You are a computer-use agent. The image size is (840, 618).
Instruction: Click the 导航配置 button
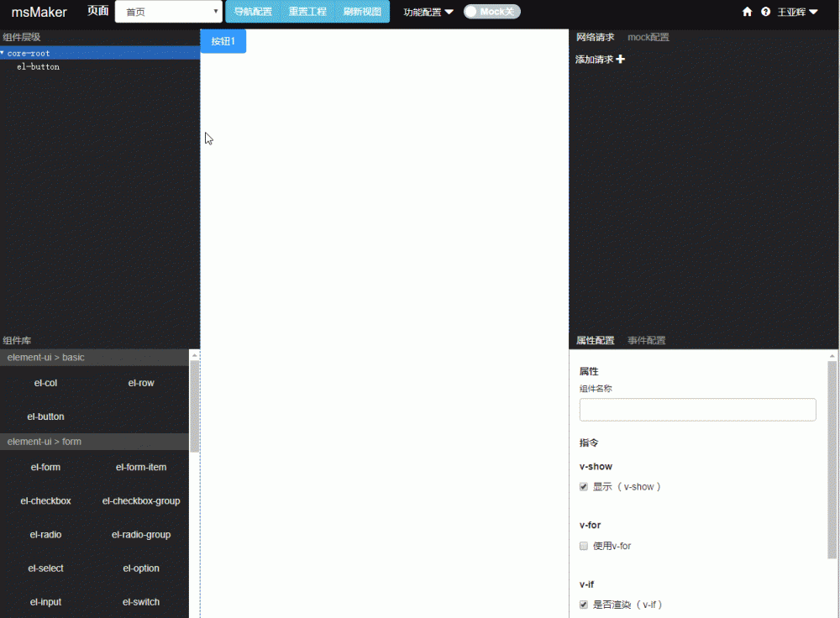coord(253,12)
